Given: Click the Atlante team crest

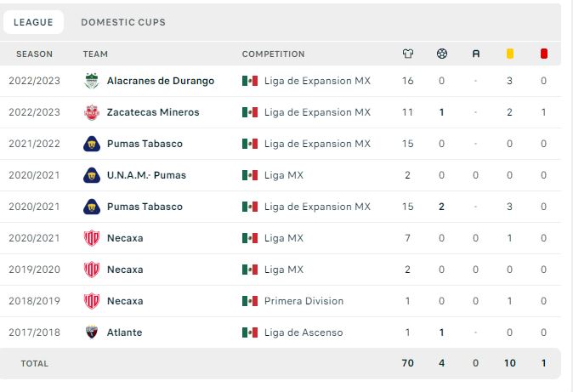Looking at the screenshot, I should [92, 332].
